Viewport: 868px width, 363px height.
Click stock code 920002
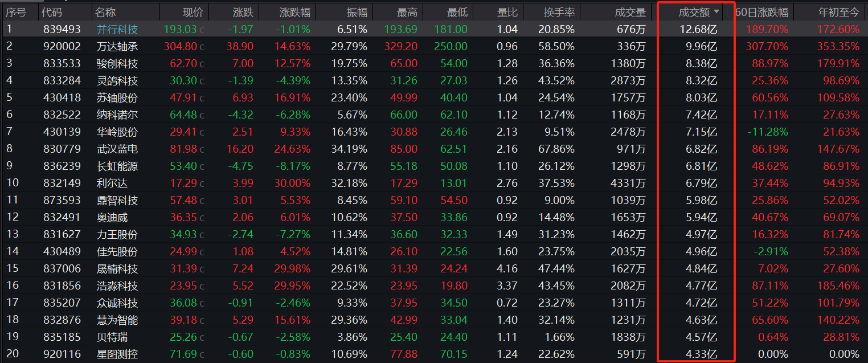62,46
